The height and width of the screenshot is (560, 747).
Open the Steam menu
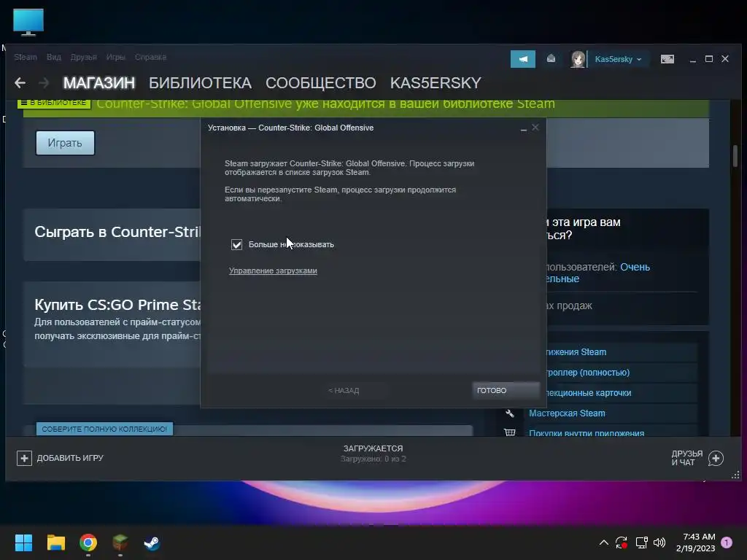(26, 57)
